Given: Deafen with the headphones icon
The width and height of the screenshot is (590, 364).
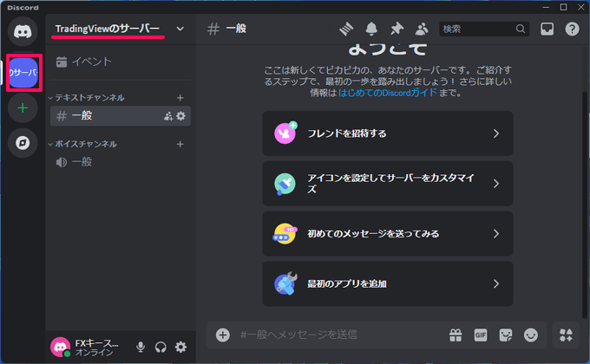Looking at the screenshot, I should (x=161, y=347).
